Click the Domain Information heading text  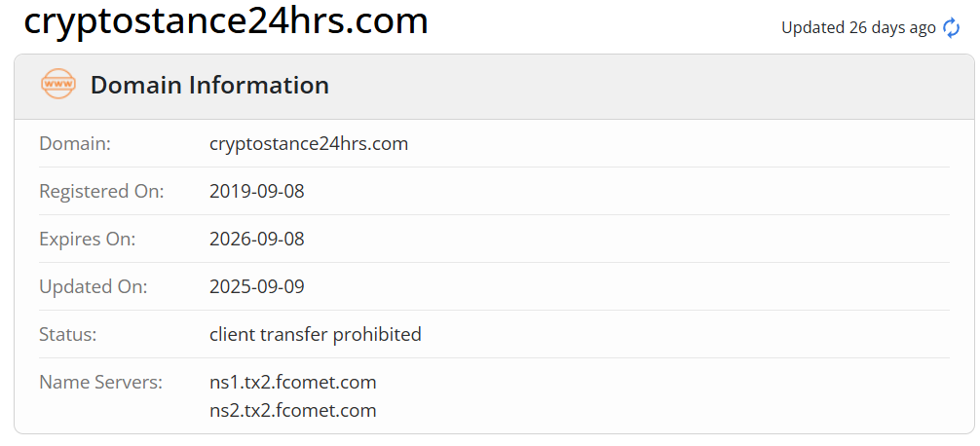click(x=209, y=85)
